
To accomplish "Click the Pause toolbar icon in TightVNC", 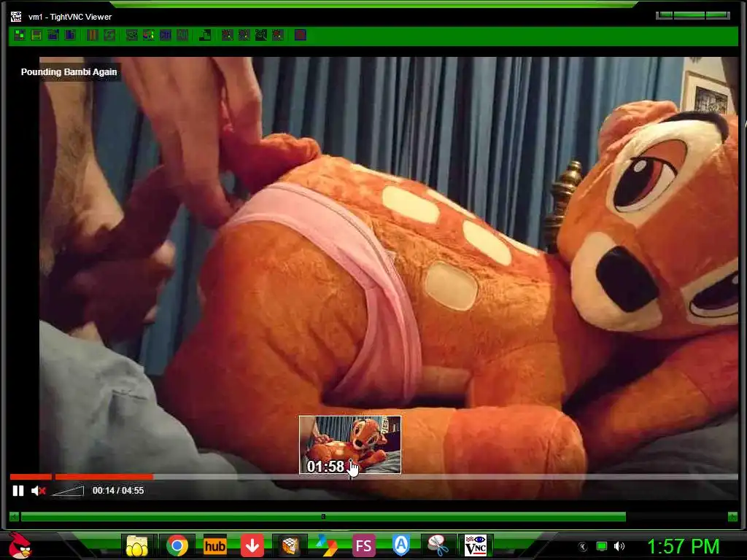I will [93, 35].
